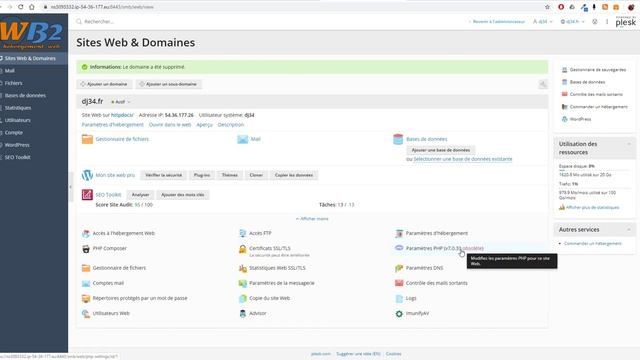640x360 pixels.
Task: Click Afficher plus de statistiques link
Action: click(592, 207)
